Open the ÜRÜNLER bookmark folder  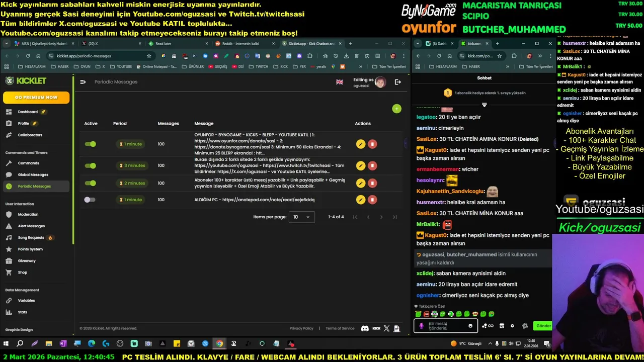[193, 66]
